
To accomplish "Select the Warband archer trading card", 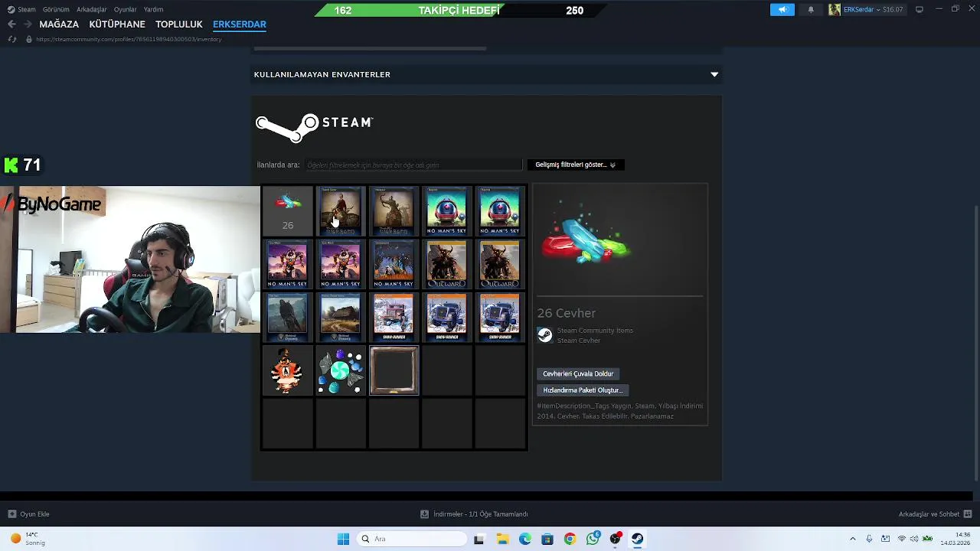I will (394, 210).
